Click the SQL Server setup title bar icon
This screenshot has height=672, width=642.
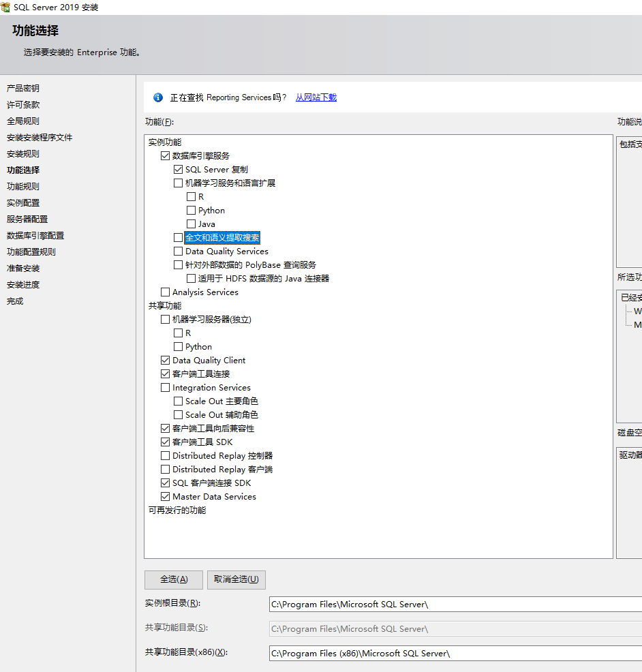5,7
